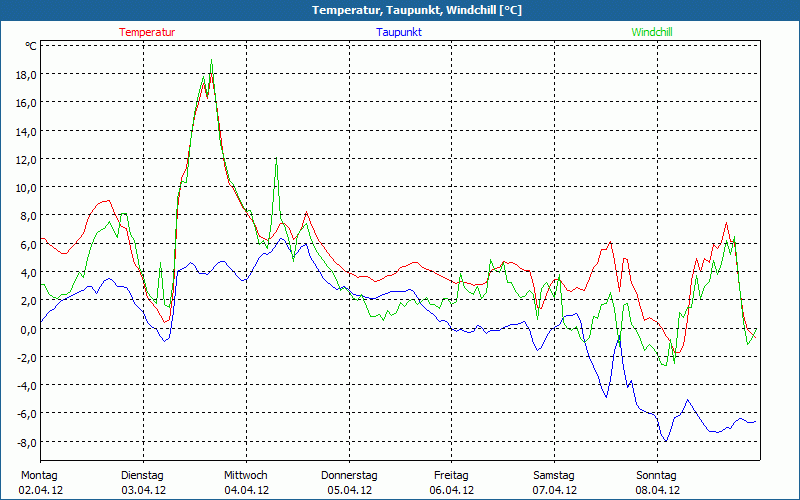Image resolution: width=800 pixels, height=500 pixels.
Task: Click the 16,0 y-axis value
Action: pos(27,103)
